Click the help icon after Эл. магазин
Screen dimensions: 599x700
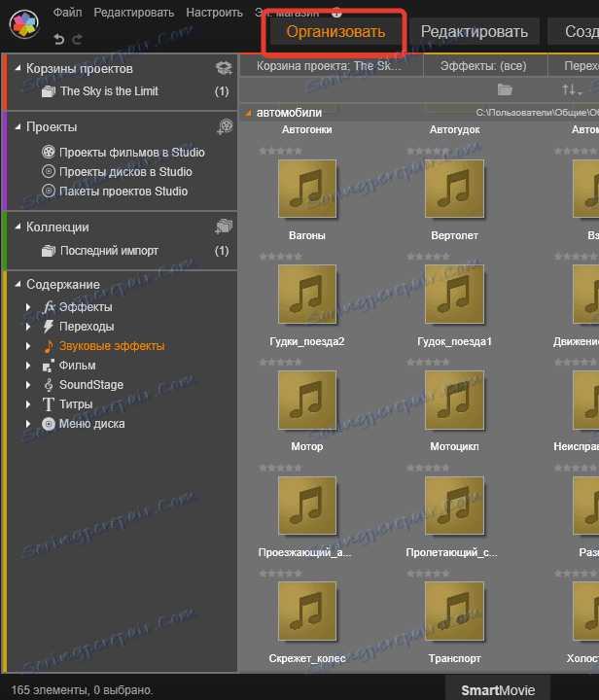336,13
